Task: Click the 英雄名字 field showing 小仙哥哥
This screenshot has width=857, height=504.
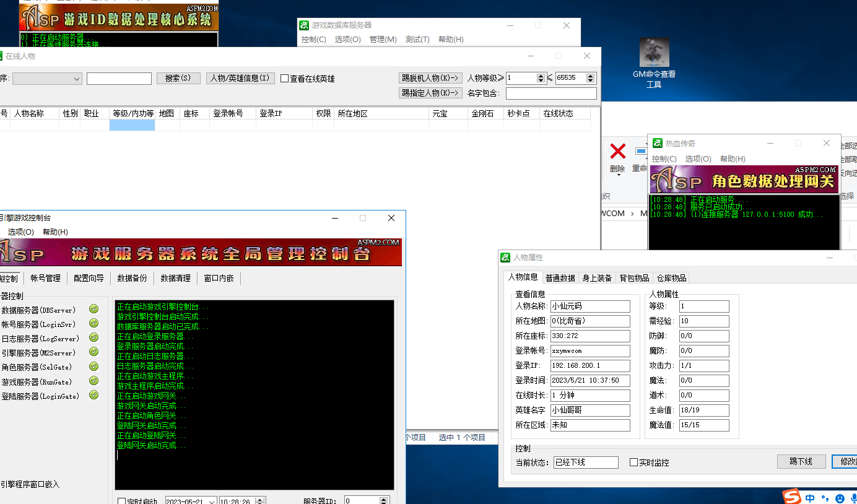Action: [x=590, y=411]
